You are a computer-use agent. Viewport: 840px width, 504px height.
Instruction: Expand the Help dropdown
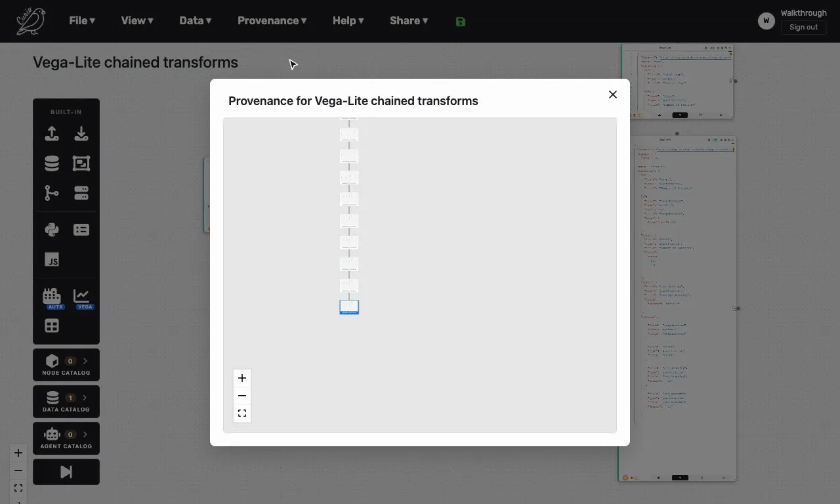[x=348, y=21]
